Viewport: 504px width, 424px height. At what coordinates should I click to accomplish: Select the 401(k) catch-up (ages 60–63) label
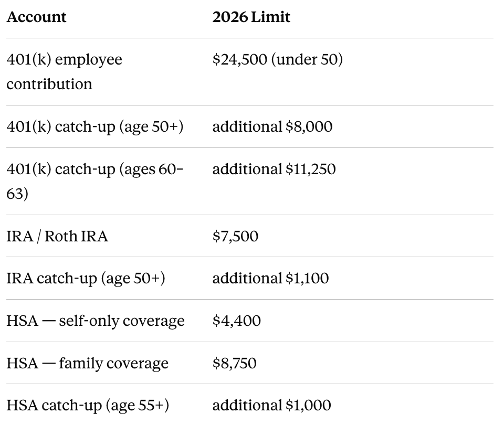pyautogui.click(x=95, y=181)
